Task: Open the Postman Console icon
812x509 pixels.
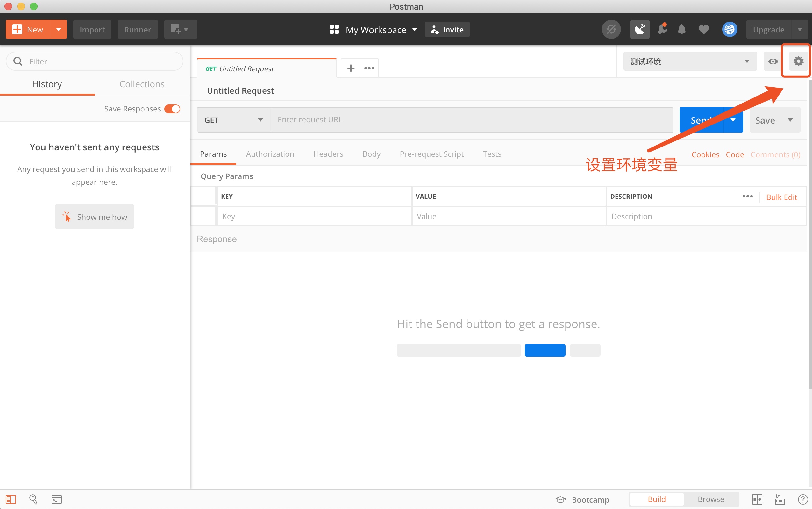Action: tap(57, 499)
